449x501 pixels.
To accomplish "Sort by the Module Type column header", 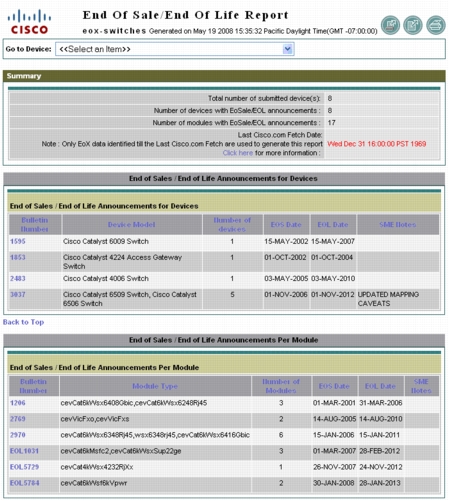I will coord(155,386).
